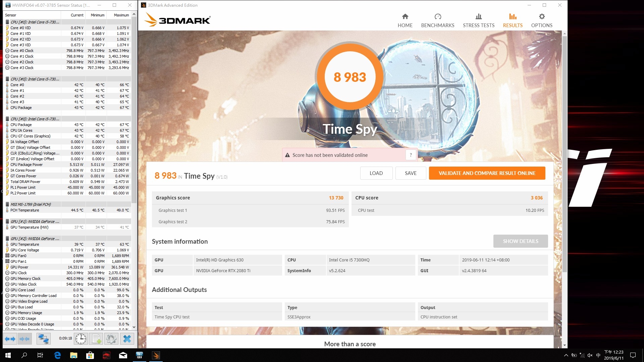Click NVIDIA GeForce RTX 2080 Ti cell

pos(237,270)
